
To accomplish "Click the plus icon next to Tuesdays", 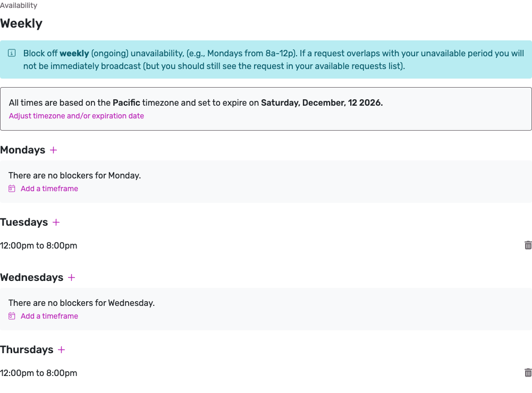I will point(56,222).
